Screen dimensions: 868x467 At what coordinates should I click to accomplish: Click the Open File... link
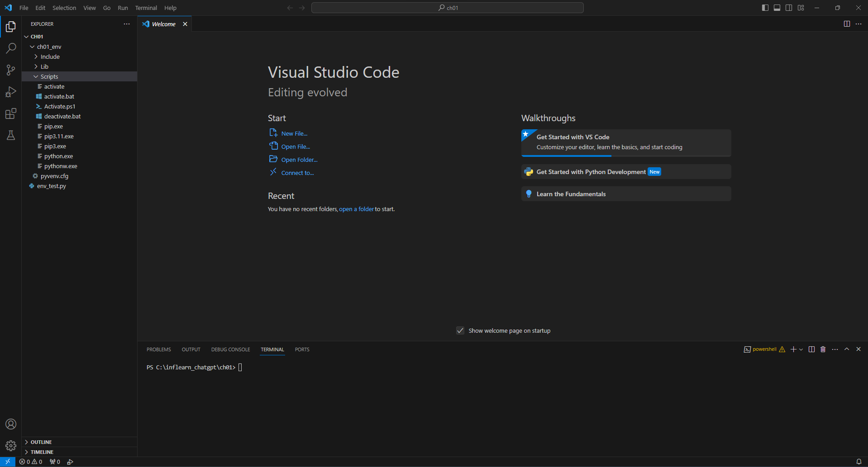(290, 146)
